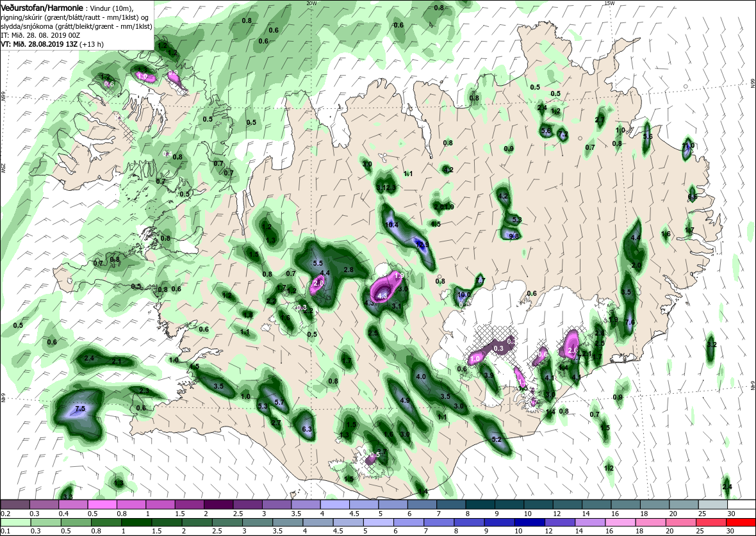
Task: Click the 4.9 precipitation value
Action: [405, 400]
